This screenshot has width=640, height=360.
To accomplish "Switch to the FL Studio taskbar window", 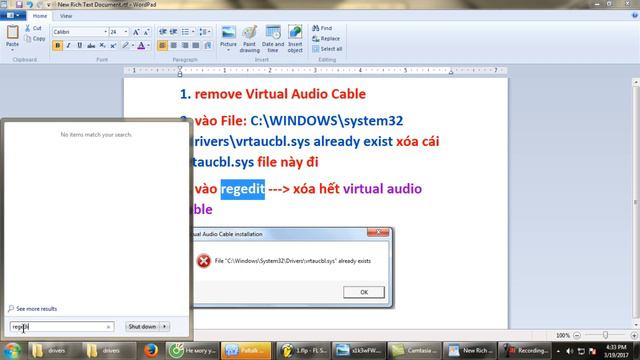I will tap(303, 351).
